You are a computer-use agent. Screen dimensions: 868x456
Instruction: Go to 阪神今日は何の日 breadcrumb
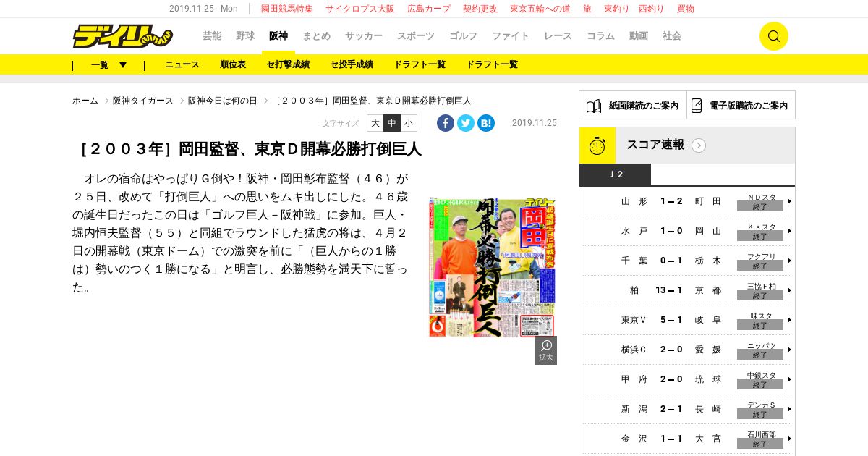pos(223,101)
